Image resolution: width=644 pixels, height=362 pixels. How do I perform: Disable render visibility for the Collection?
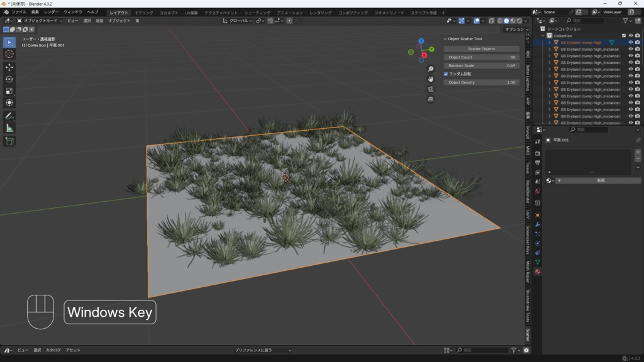637,36
